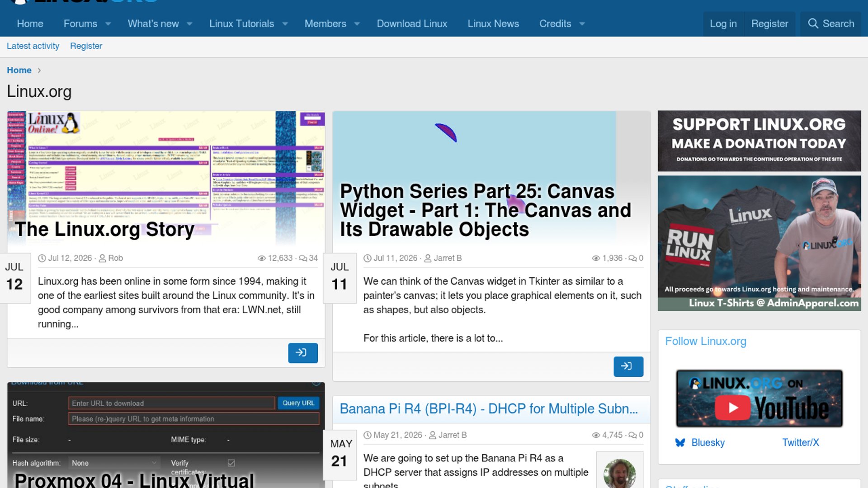868x488 pixels.
Task: Click the Jul 12, 2026 date link
Action: 70,258
